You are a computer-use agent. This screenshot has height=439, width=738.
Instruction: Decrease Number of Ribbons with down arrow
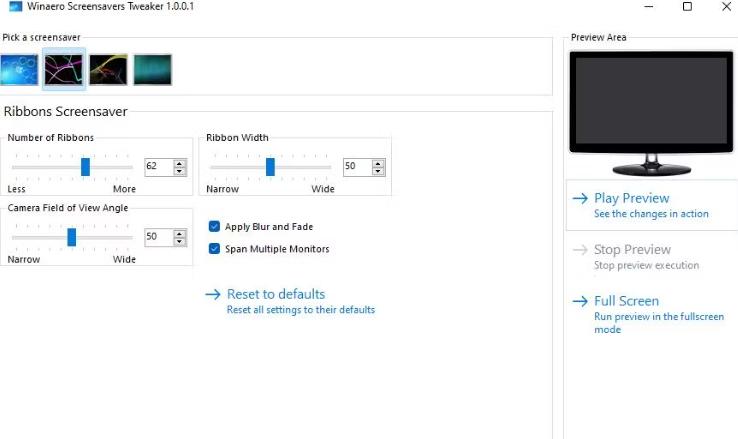pyautogui.click(x=179, y=171)
